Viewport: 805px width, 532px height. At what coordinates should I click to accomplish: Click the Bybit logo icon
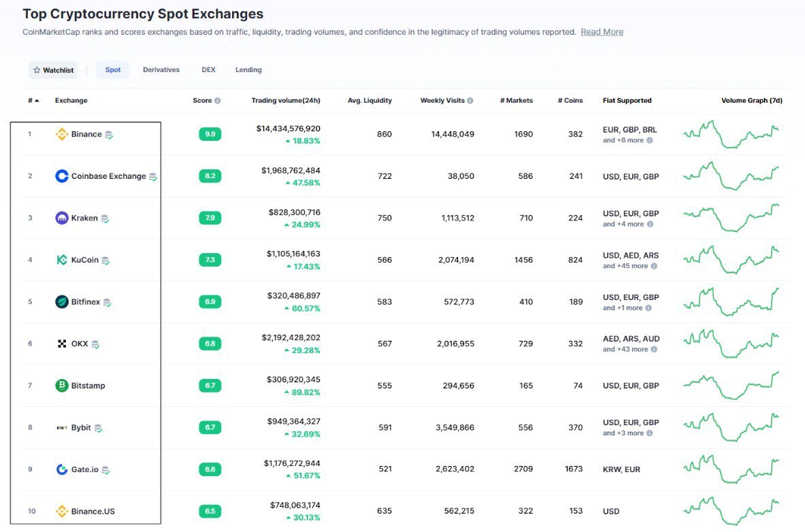(62, 427)
